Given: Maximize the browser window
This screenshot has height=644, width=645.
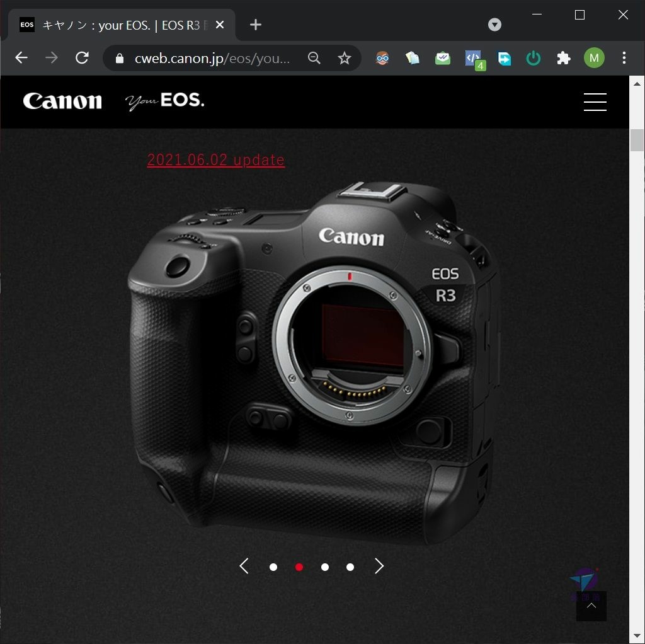Looking at the screenshot, I should (x=579, y=15).
